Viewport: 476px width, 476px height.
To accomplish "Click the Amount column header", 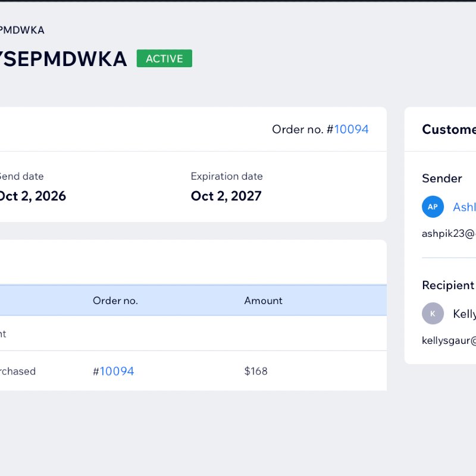I will [x=263, y=300].
